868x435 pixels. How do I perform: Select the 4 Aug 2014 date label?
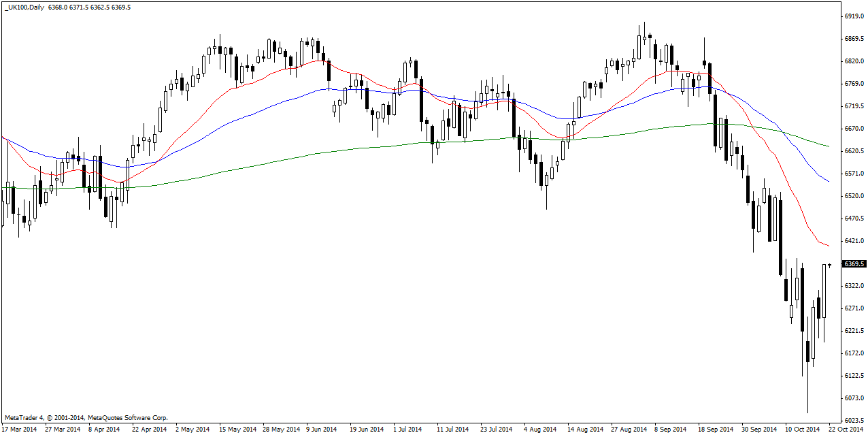click(541, 430)
